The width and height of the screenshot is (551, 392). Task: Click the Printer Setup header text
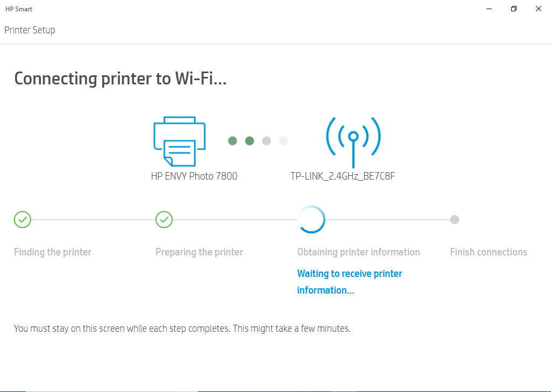(x=30, y=30)
